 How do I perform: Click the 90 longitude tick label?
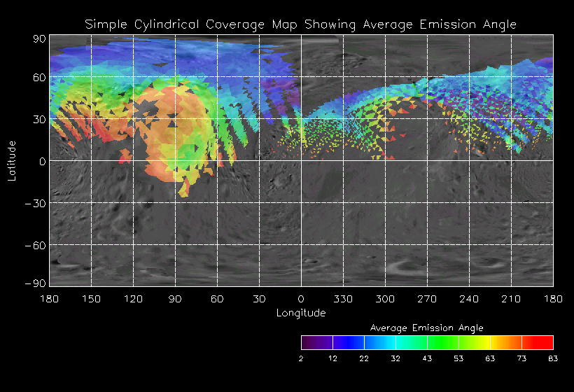coord(175,299)
